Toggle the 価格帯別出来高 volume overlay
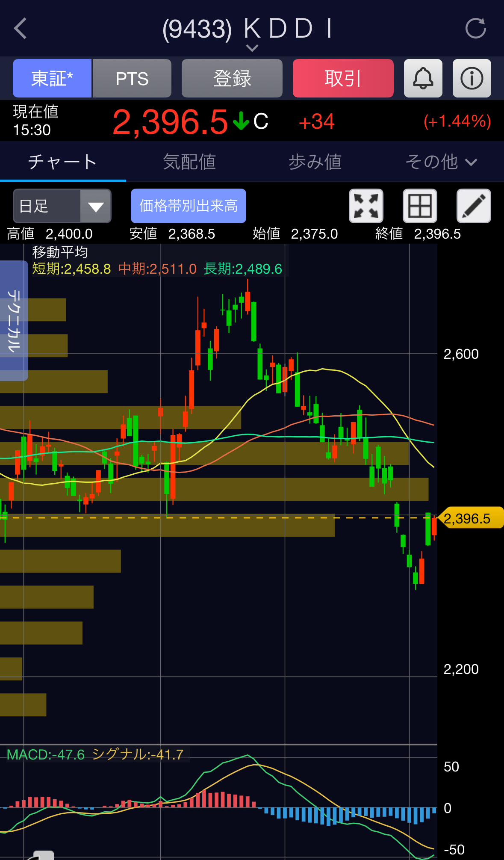Viewport: 504px width, 860px height. (x=188, y=206)
